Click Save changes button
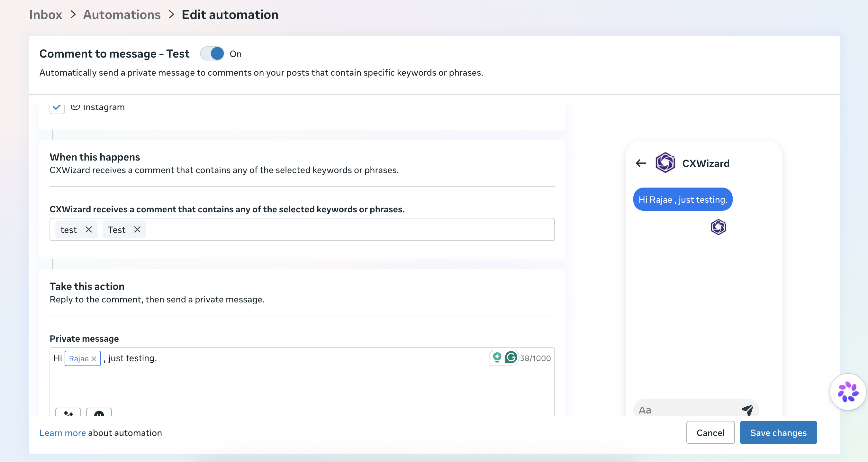The height and width of the screenshot is (462, 868). (778, 433)
